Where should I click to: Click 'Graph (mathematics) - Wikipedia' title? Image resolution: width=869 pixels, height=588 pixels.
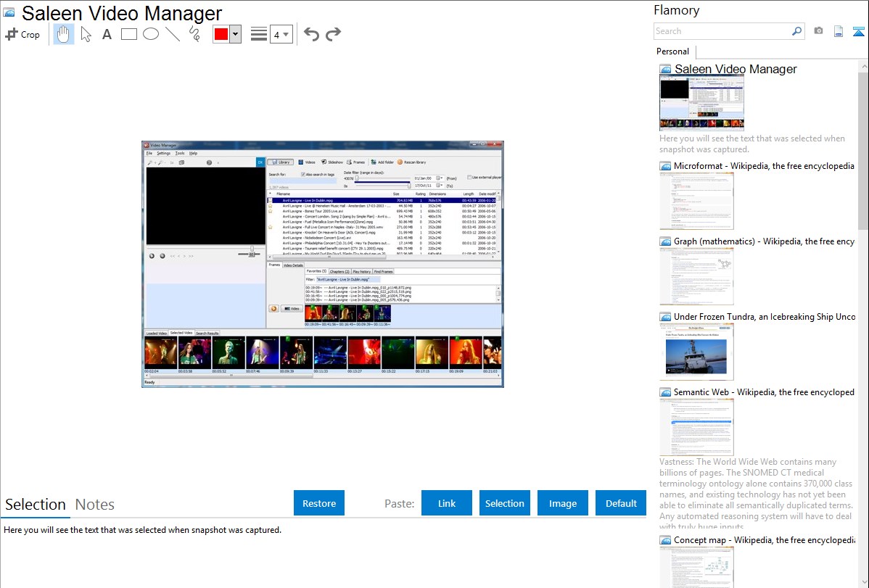click(764, 241)
